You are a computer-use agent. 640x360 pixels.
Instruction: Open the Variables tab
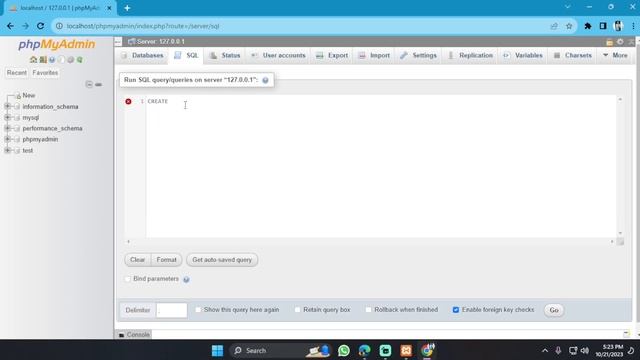click(523, 55)
